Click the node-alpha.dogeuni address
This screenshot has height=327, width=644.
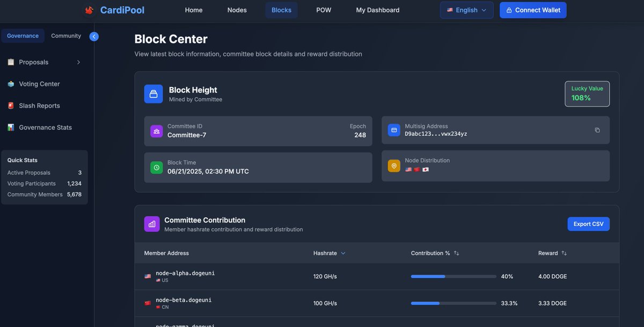185,273
